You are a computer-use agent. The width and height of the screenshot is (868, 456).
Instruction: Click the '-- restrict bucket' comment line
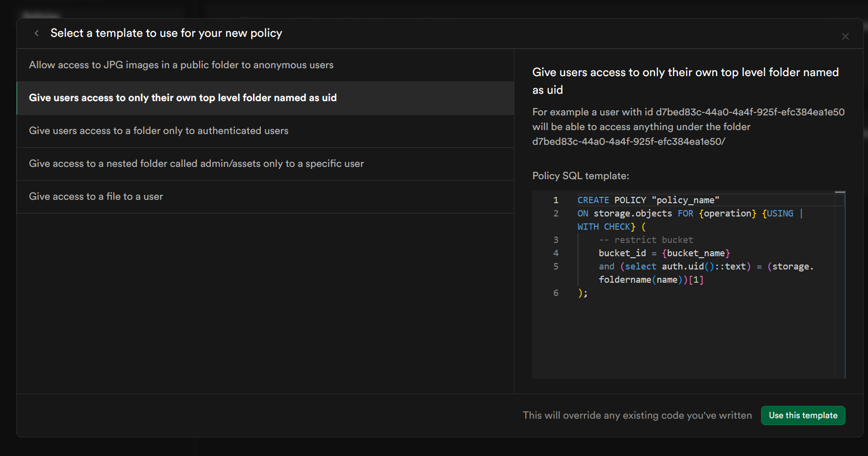pyautogui.click(x=646, y=240)
